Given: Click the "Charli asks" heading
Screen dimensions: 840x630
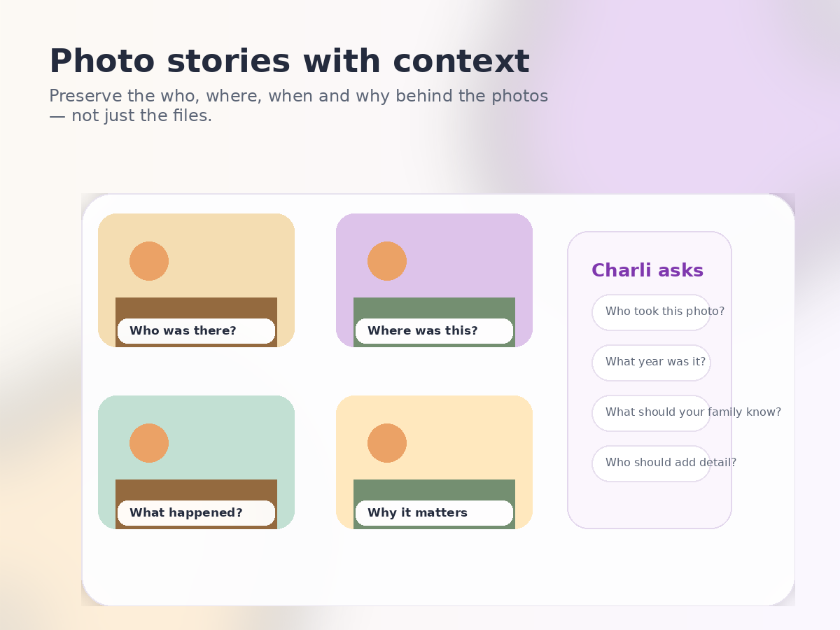Looking at the screenshot, I should (x=647, y=271).
